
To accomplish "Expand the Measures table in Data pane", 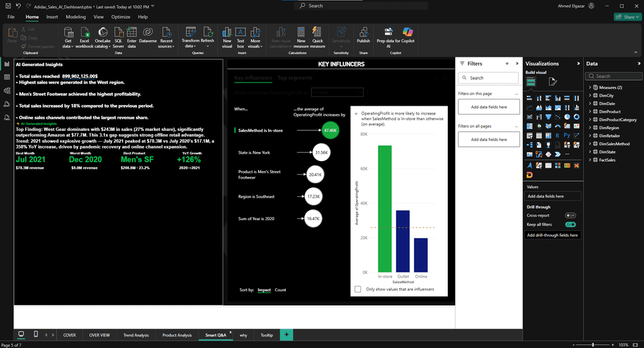I will pyautogui.click(x=590, y=87).
